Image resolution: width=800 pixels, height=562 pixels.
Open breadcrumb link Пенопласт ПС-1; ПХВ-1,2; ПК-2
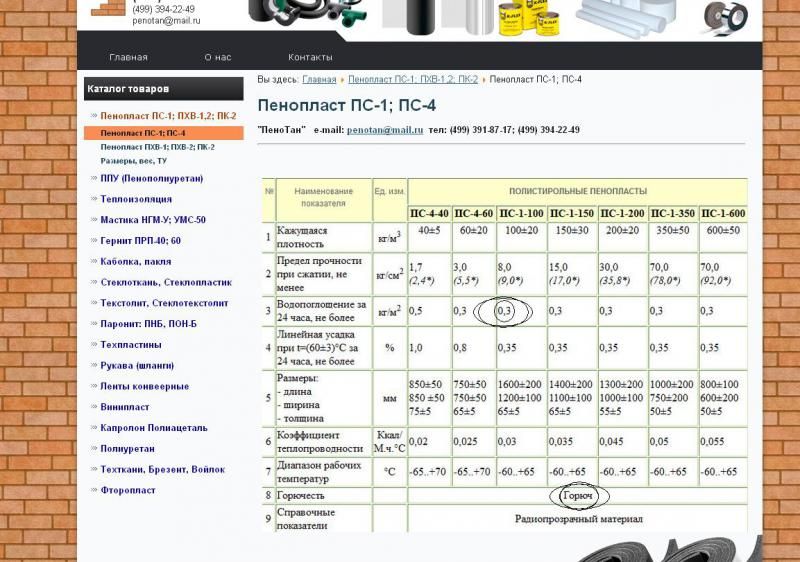[x=412, y=79]
